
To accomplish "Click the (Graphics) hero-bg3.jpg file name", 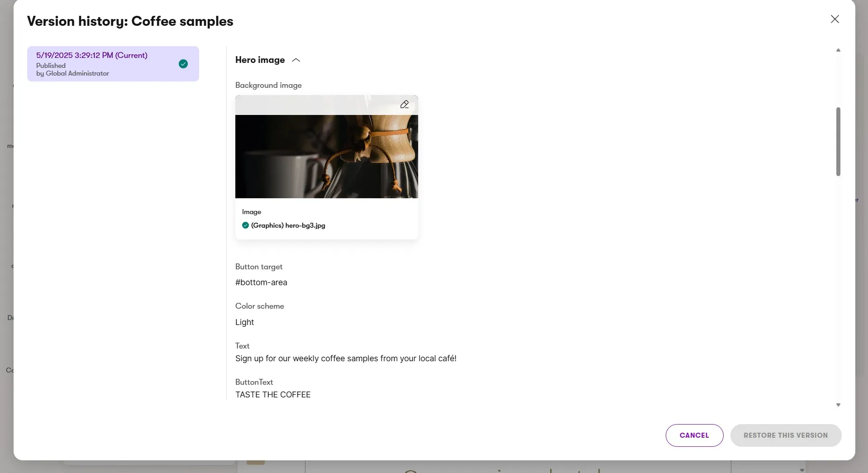I will 288,225.
